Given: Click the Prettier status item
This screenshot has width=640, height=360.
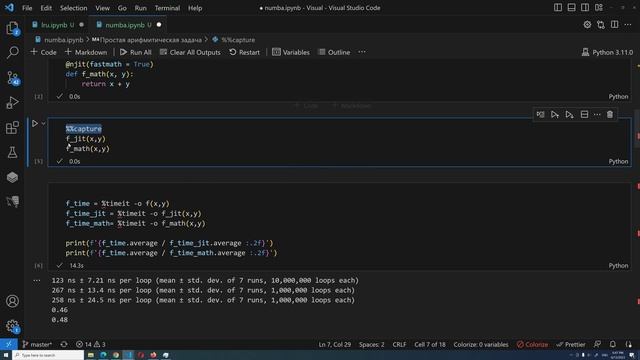Looking at the screenshot, I should click(x=571, y=344).
